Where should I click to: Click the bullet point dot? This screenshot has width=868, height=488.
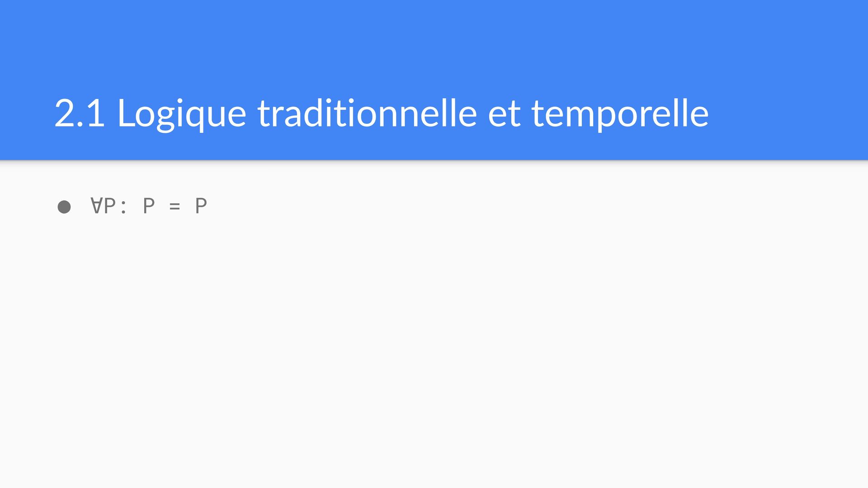pos(64,207)
